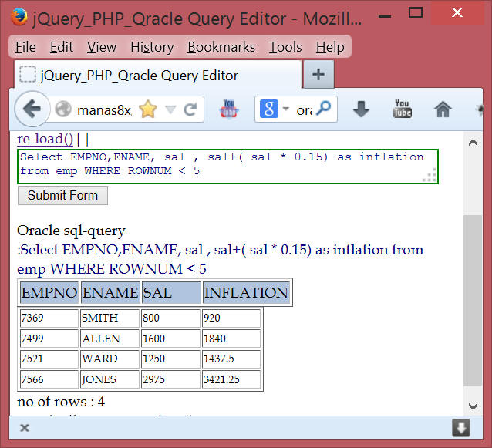Click the download arrow icon in bottom bar
This screenshot has width=492, height=448.
461,428
